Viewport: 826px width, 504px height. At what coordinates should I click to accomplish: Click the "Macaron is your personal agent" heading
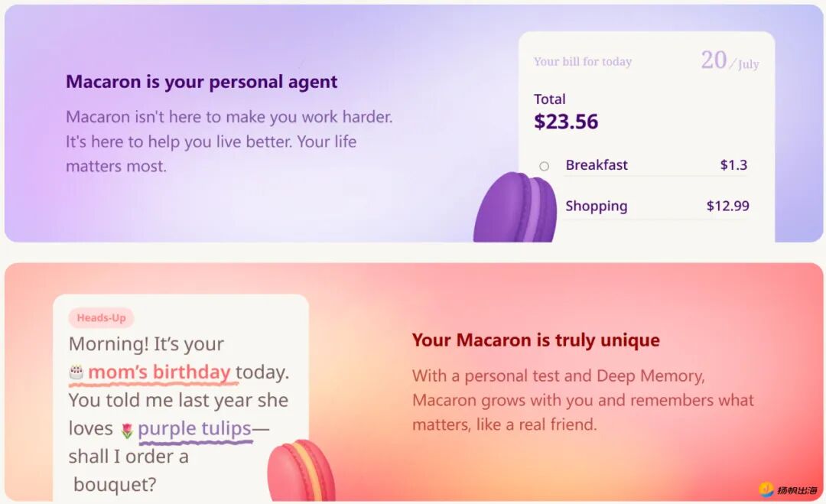click(x=202, y=82)
